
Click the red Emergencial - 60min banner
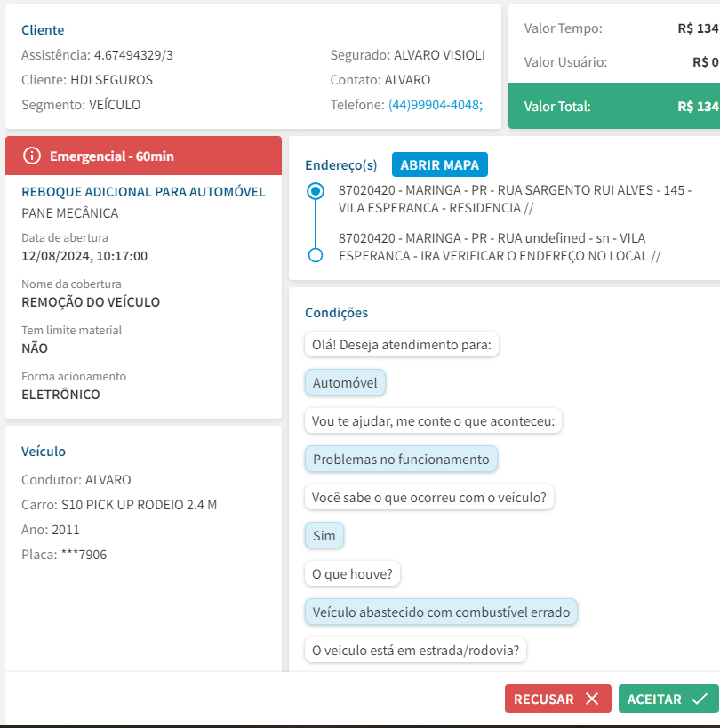pos(143,156)
